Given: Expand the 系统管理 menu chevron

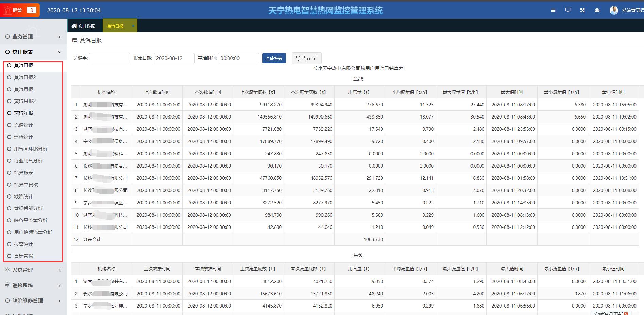Looking at the screenshot, I should point(60,270).
